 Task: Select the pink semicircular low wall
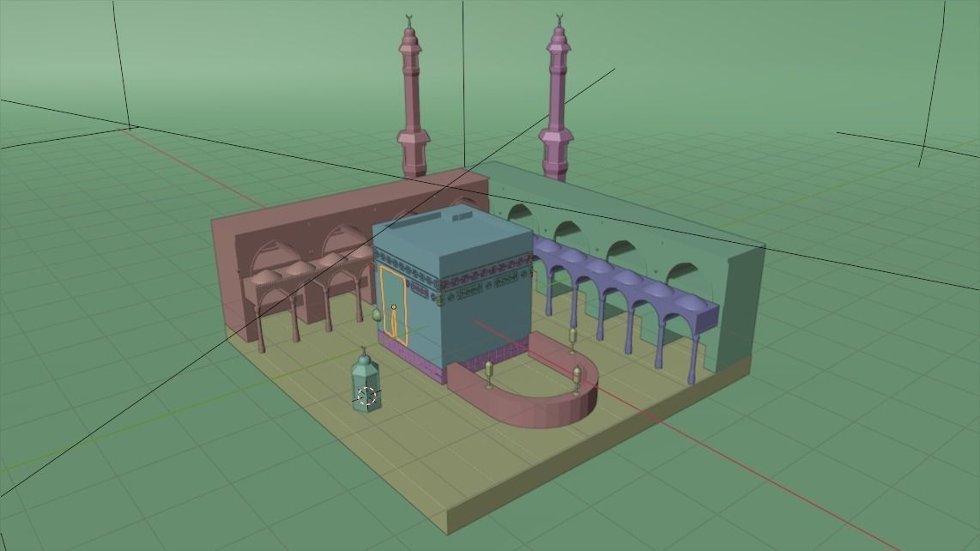point(523,382)
